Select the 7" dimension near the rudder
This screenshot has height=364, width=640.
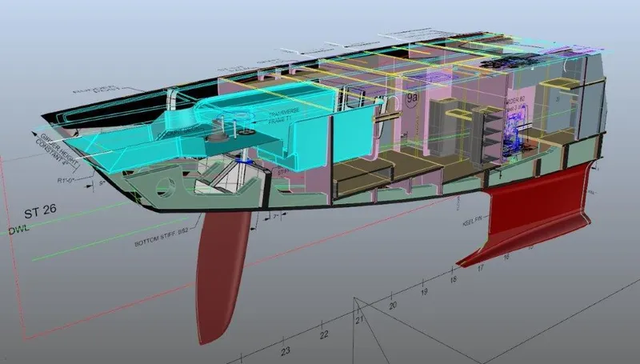(x=276, y=217)
